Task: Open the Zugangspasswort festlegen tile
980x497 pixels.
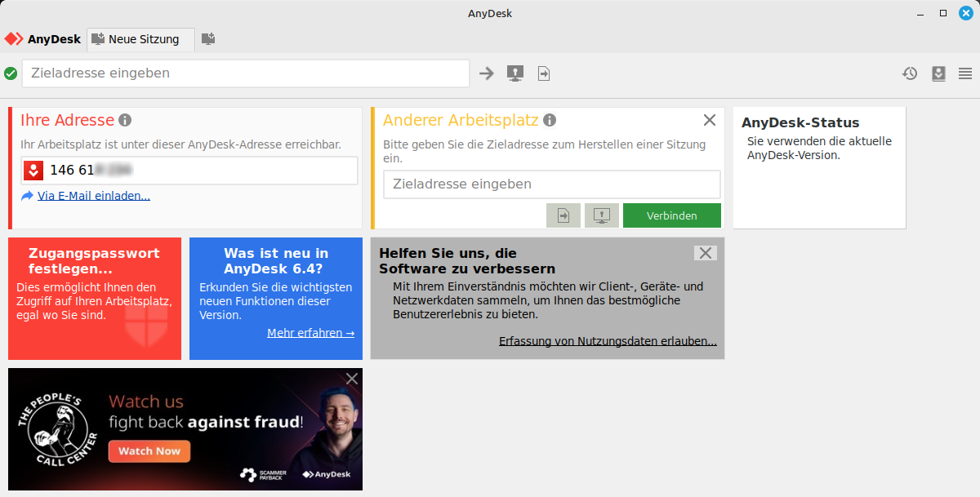Action: point(95,299)
